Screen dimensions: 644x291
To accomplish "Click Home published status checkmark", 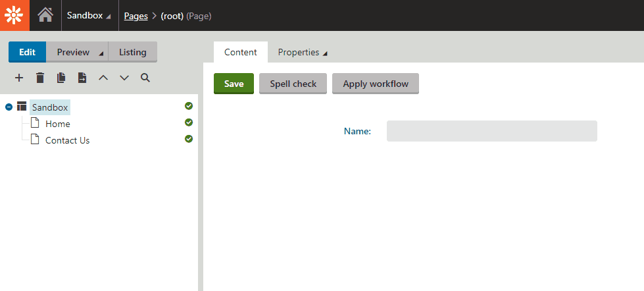I will pyautogui.click(x=189, y=122).
